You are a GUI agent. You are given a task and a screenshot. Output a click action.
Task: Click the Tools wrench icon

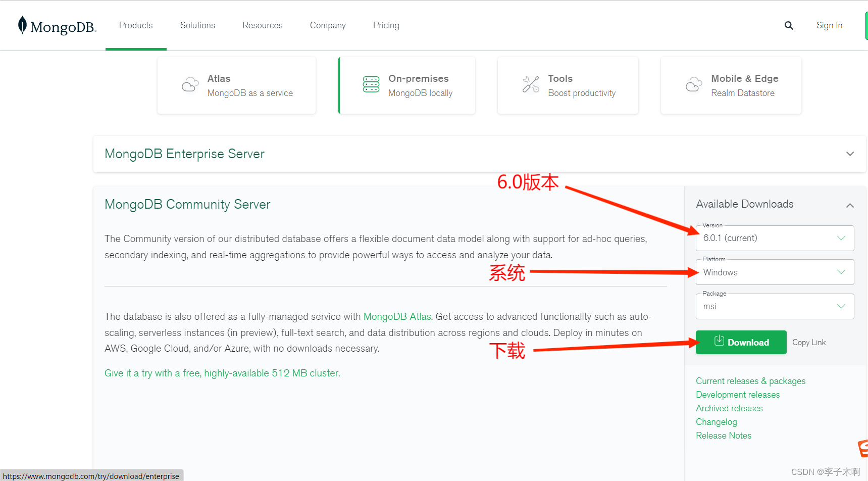(x=531, y=84)
